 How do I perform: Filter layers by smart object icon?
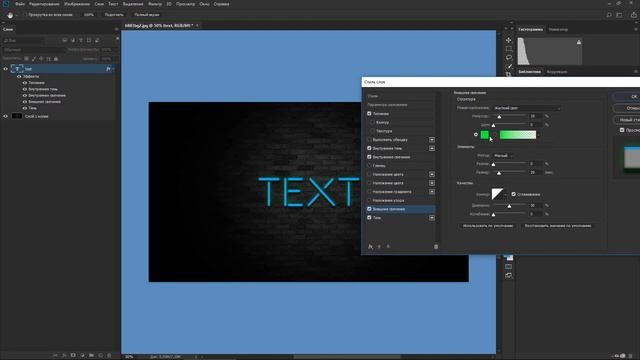tap(97, 40)
